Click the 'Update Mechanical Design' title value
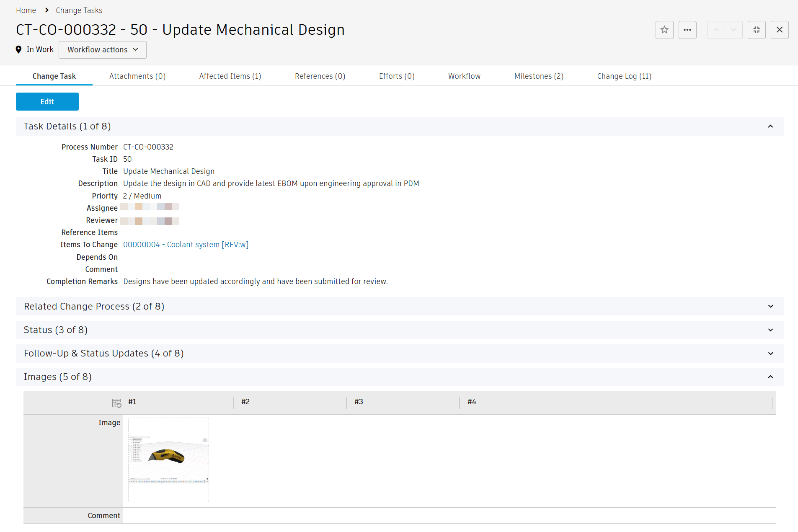798x532 pixels. click(x=169, y=171)
